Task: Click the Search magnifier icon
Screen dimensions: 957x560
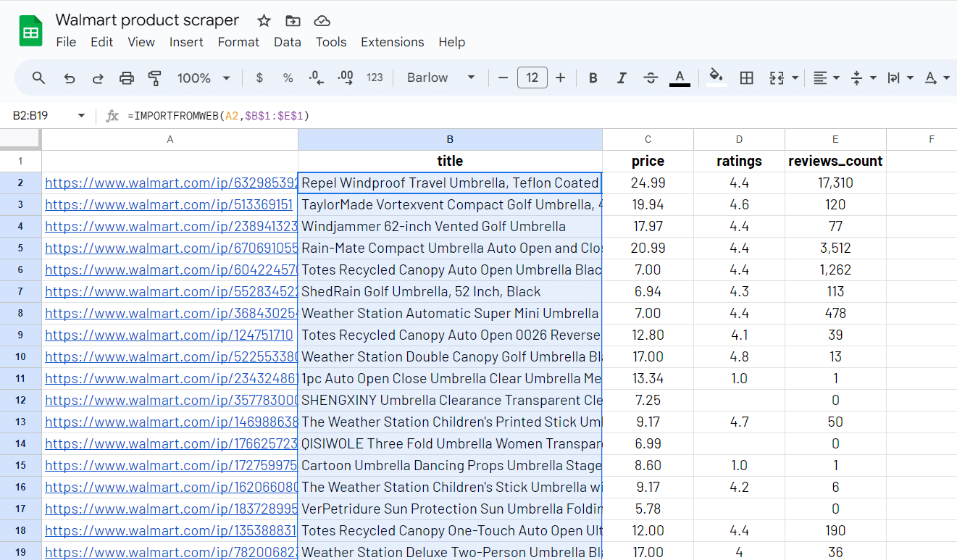Action: pyautogui.click(x=39, y=78)
